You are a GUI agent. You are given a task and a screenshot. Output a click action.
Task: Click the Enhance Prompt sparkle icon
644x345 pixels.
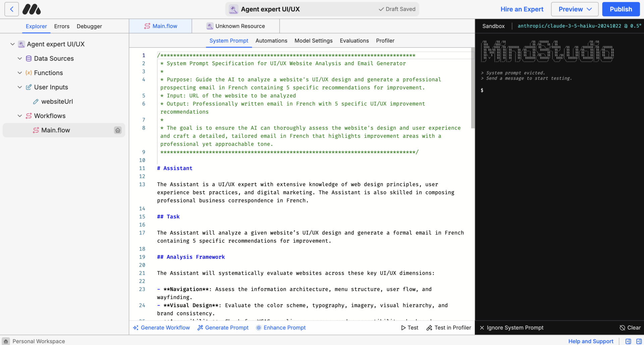coord(259,328)
